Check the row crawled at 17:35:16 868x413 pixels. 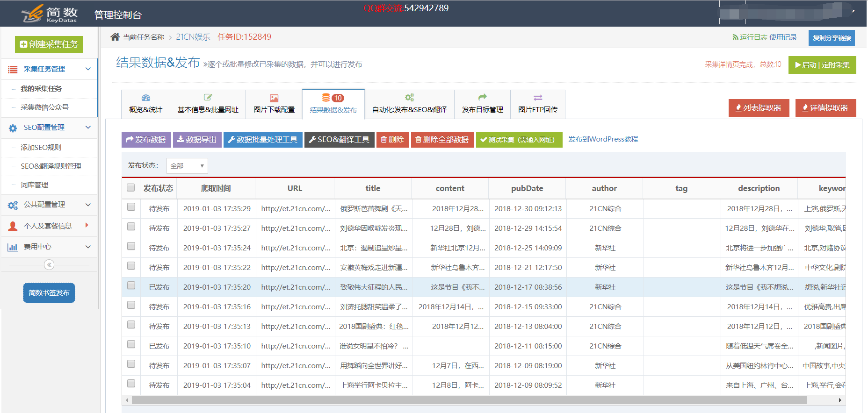pyautogui.click(x=131, y=305)
